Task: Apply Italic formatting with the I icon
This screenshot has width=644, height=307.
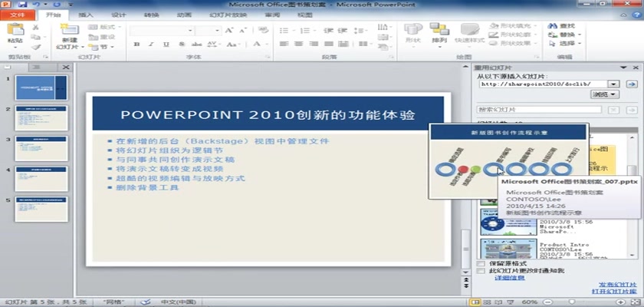Action: tap(151, 45)
